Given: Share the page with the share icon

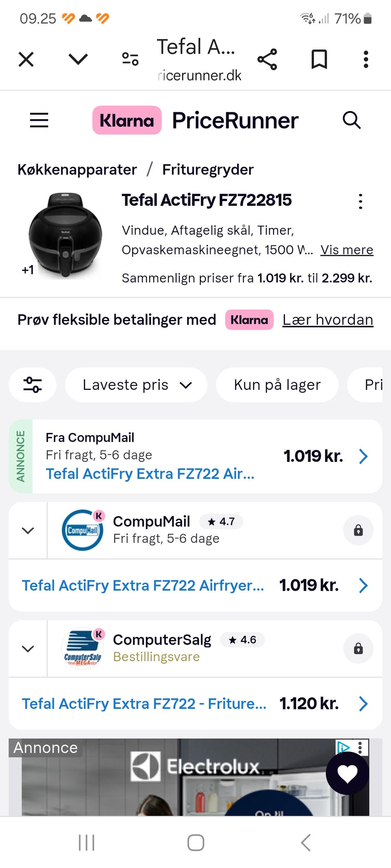Looking at the screenshot, I should (267, 59).
